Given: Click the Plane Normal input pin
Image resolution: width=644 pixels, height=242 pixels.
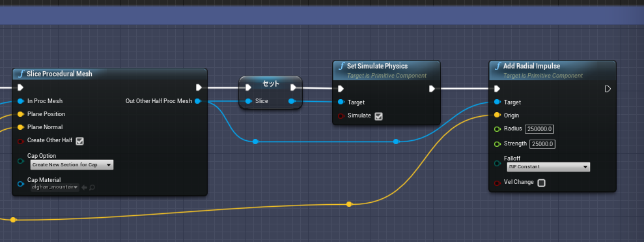Looking at the screenshot, I should pyautogui.click(x=21, y=127).
